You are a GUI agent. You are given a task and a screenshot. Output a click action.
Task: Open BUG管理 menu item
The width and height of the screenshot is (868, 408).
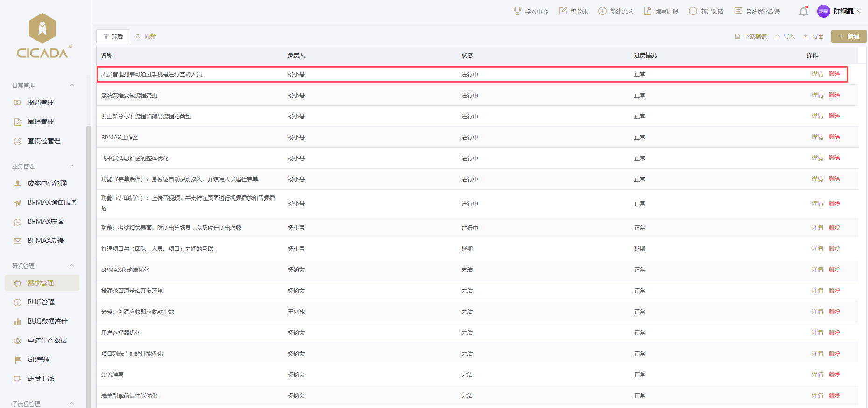point(42,303)
